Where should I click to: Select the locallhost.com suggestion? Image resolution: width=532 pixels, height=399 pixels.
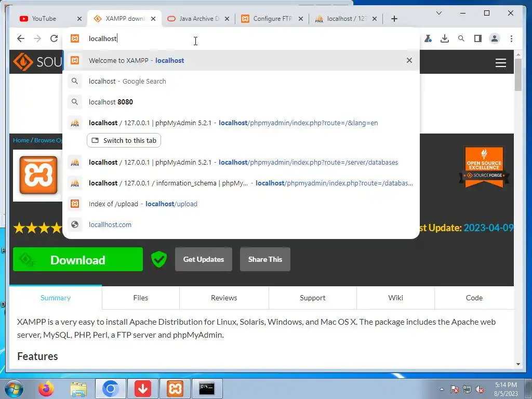(x=241, y=224)
